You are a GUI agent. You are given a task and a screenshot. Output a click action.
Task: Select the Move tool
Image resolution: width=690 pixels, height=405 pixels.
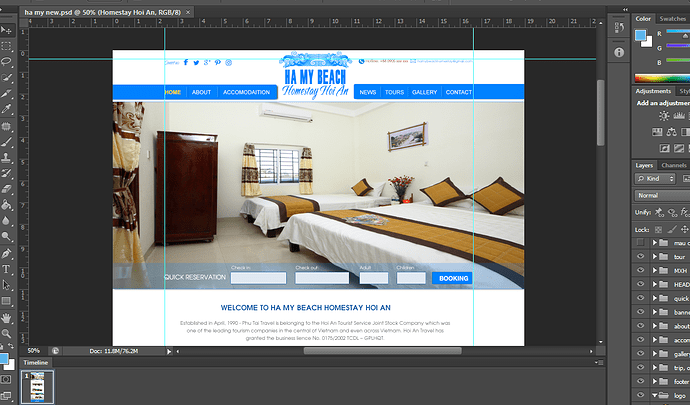[x=7, y=29]
